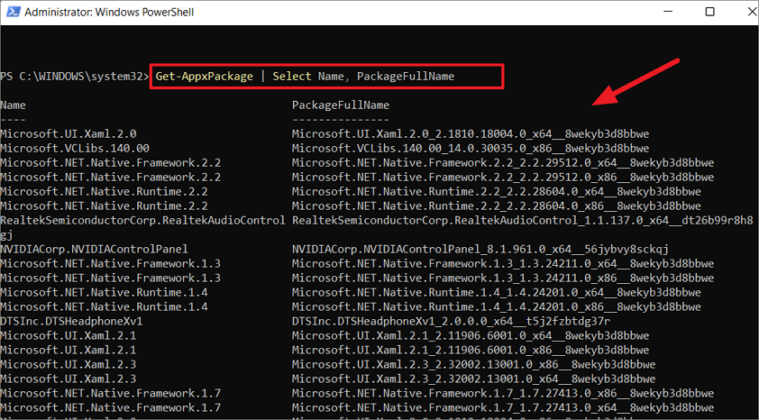Click full name 'NVIDIAControlPanel_8.1.961.0_x64__56jybvy8sckqj'
759x420 pixels.
click(480, 250)
